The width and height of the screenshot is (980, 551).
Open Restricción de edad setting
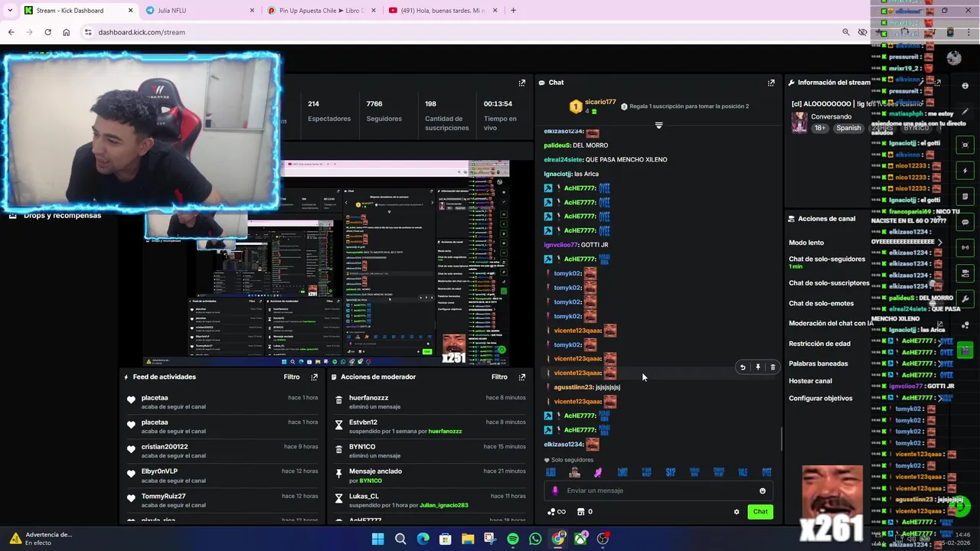point(819,344)
